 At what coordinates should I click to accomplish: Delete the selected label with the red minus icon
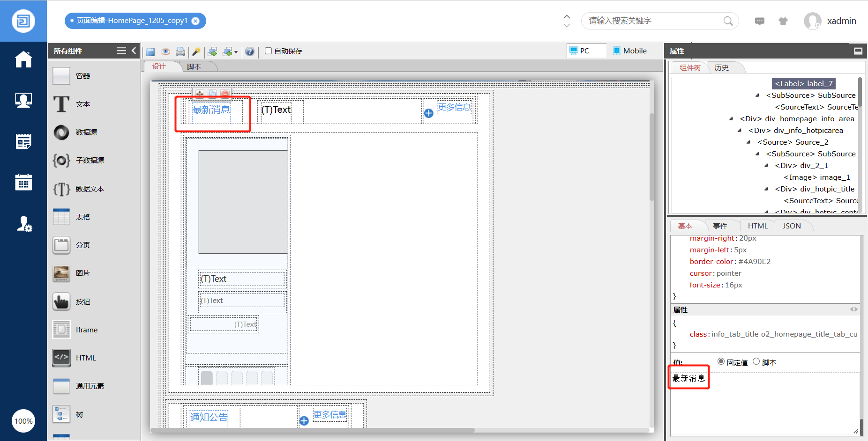pyautogui.click(x=225, y=94)
